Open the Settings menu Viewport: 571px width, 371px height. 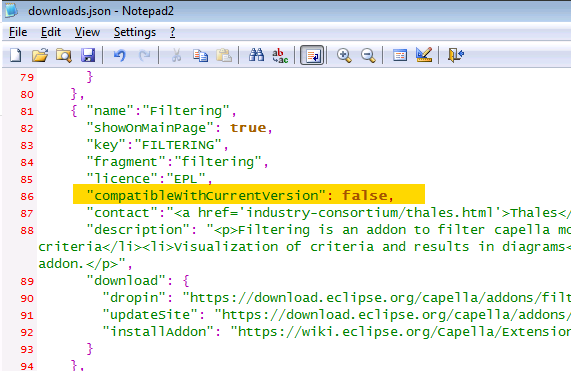(x=135, y=32)
